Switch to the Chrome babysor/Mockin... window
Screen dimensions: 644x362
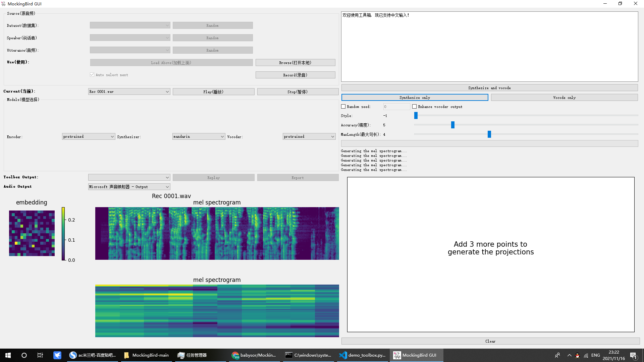(x=254, y=355)
